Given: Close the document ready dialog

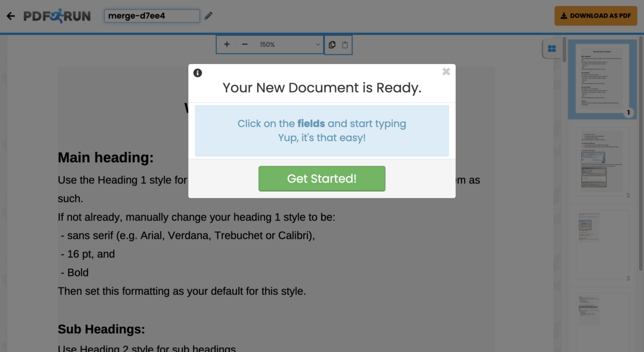Looking at the screenshot, I should 446,72.
